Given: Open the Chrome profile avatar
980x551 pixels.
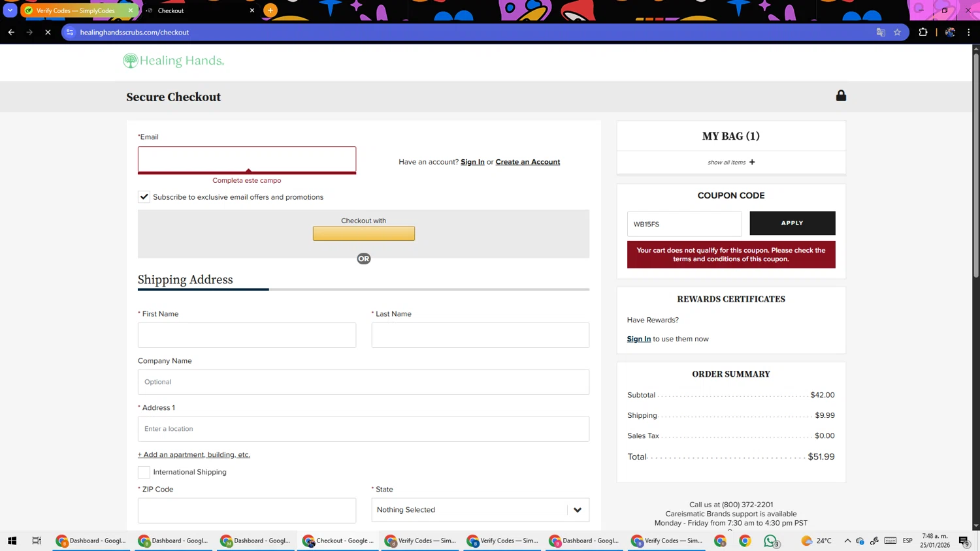Looking at the screenshot, I should point(951,32).
